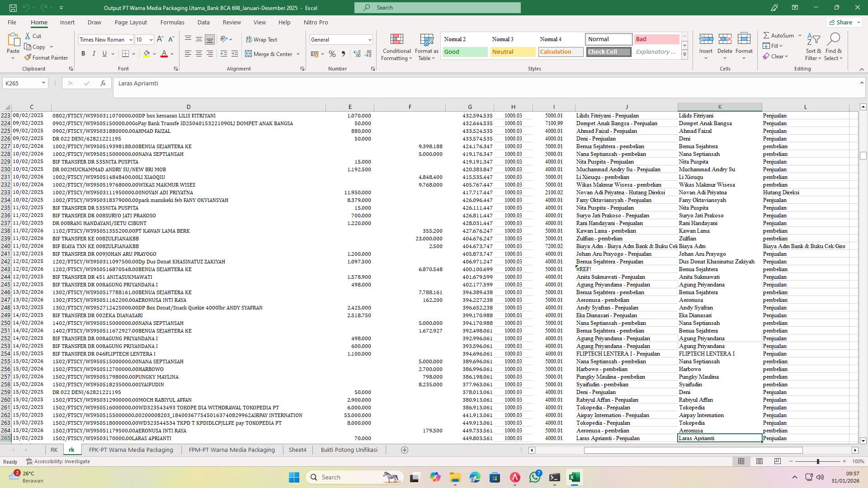This screenshot has width=868, height=488.
Task: Add a new worksheet
Action: (x=405, y=450)
